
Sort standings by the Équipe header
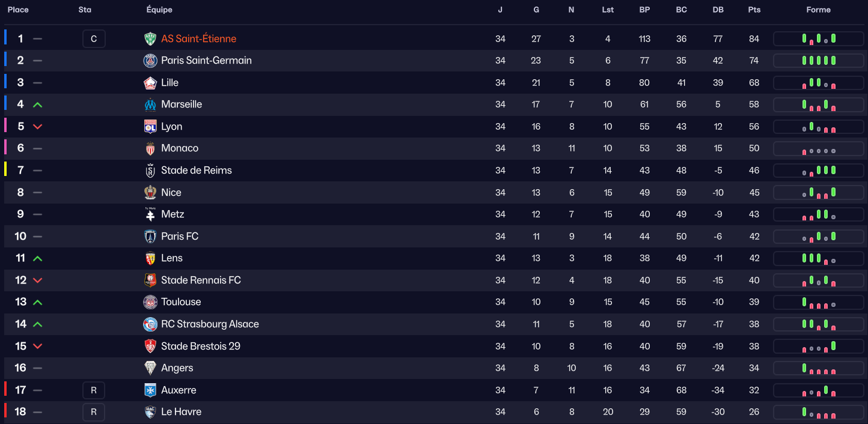coord(159,10)
